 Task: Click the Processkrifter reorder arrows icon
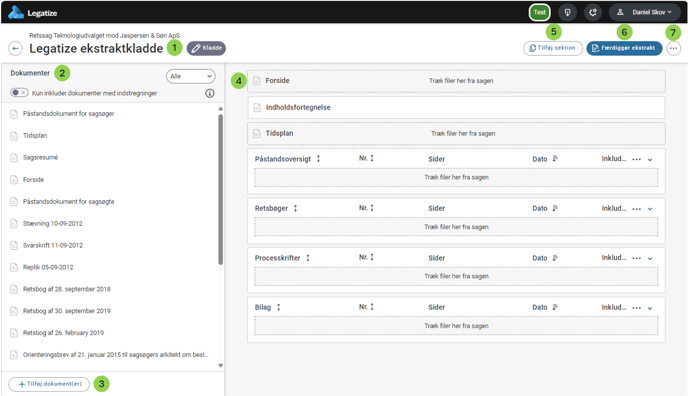pyautogui.click(x=308, y=258)
